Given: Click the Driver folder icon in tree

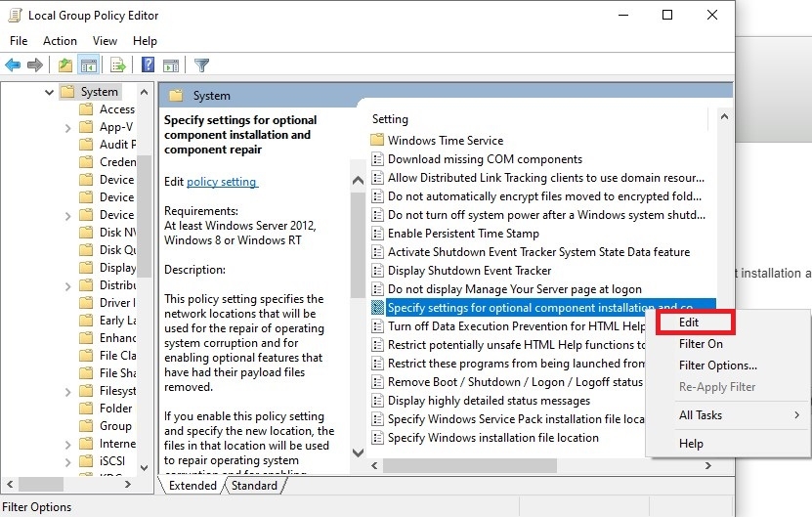Looking at the screenshot, I should pos(86,303).
